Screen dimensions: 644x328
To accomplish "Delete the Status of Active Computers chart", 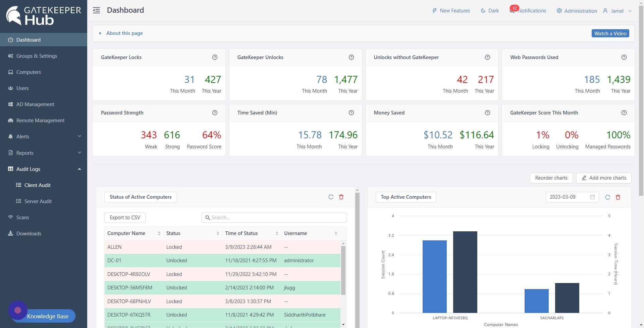I will coord(341,197).
